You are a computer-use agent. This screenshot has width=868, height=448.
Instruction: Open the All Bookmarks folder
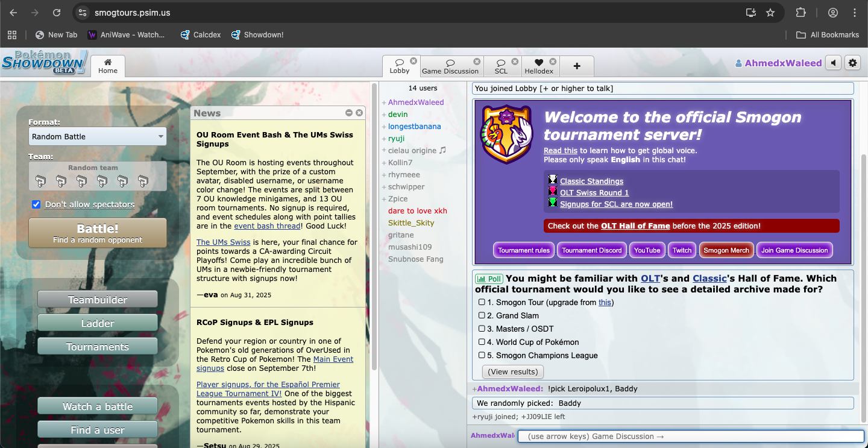tap(828, 35)
